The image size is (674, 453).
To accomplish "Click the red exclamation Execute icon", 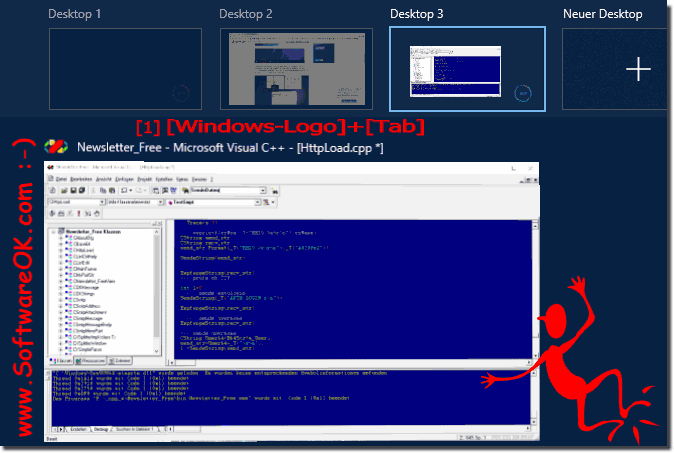I will tap(79, 213).
